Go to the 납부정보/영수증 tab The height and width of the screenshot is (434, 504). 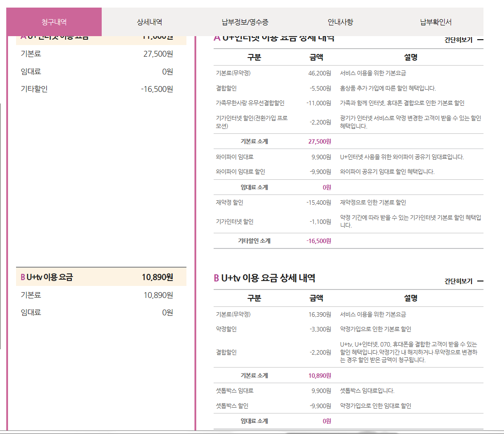tap(245, 22)
